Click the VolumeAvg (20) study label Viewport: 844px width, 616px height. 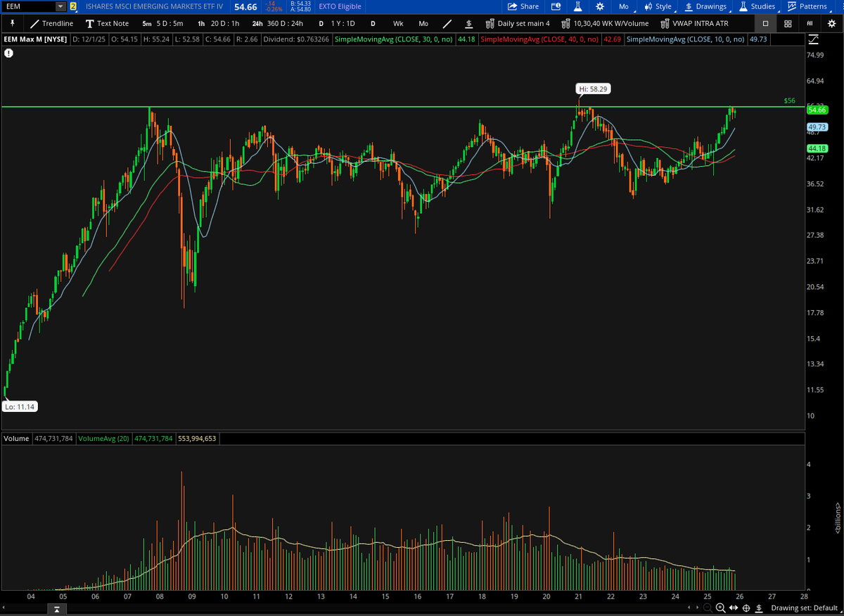(x=104, y=438)
